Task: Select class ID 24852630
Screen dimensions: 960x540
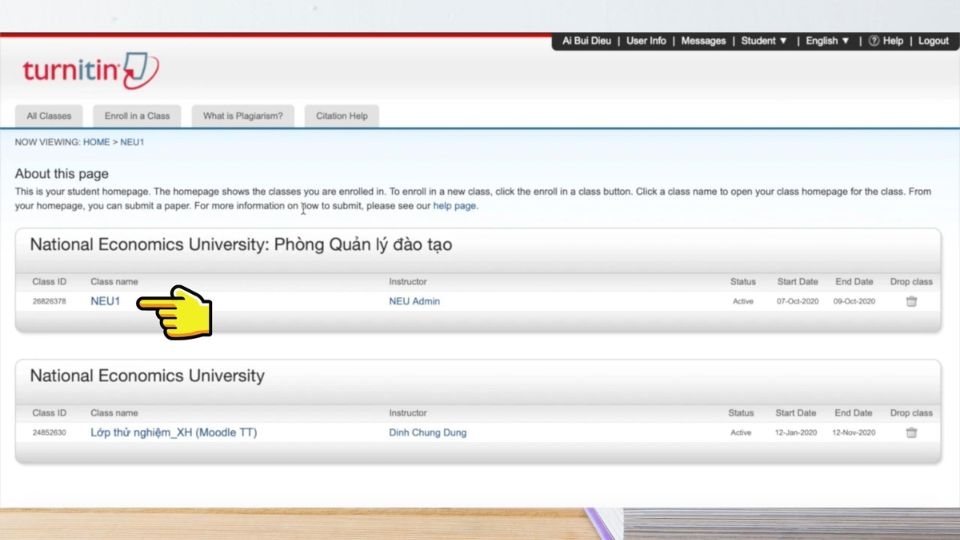Action: pos(49,432)
